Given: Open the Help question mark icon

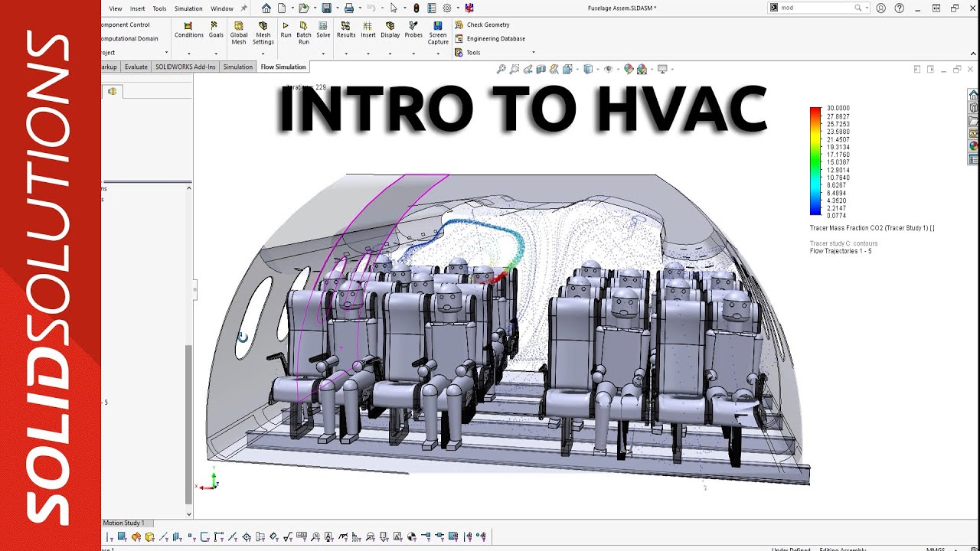Looking at the screenshot, I should [x=897, y=8].
